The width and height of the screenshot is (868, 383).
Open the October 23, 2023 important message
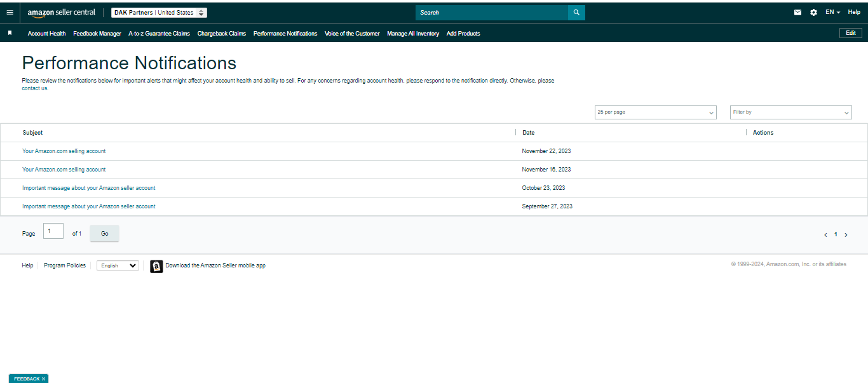89,188
